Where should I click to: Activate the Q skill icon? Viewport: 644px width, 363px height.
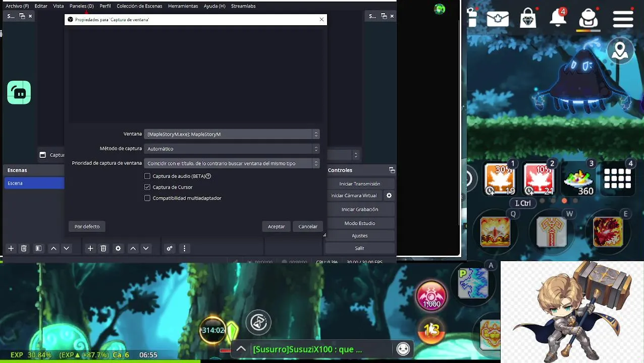(495, 231)
